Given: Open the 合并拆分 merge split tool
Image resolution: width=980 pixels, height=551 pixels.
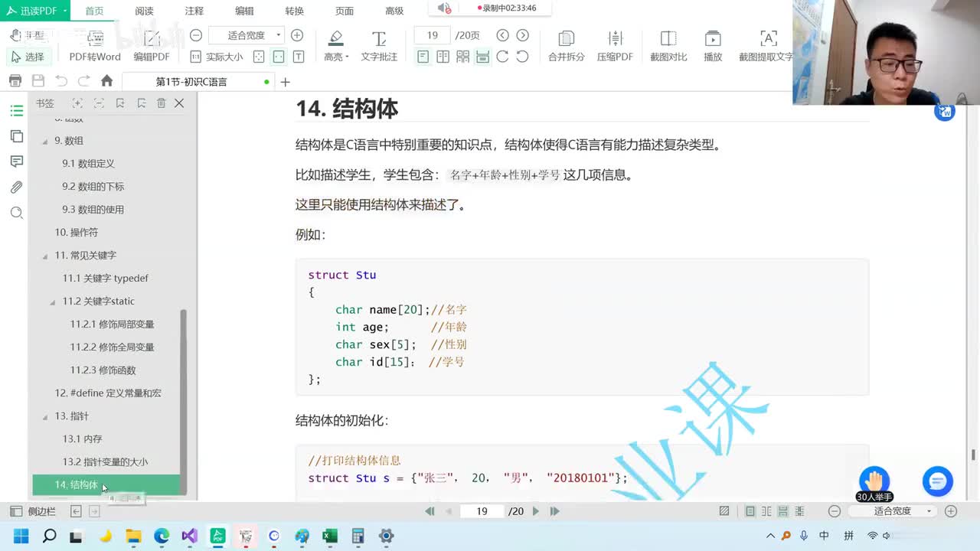Looking at the screenshot, I should tap(567, 46).
